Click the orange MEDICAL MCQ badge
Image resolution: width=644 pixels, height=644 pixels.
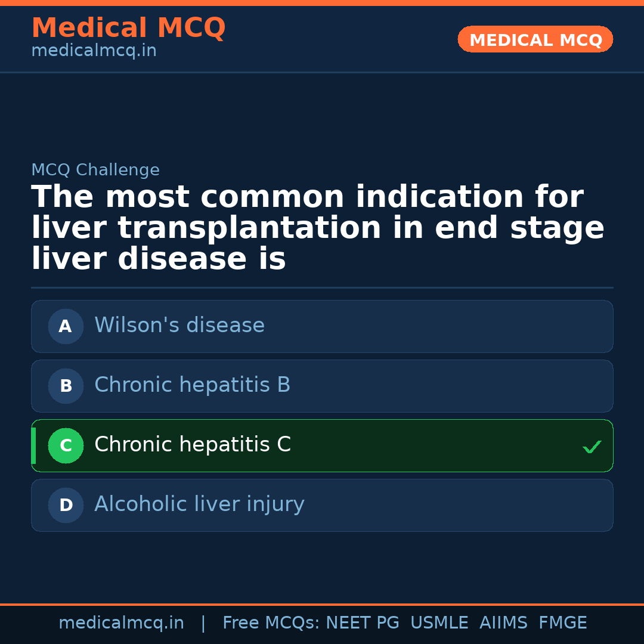tap(535, 40)
